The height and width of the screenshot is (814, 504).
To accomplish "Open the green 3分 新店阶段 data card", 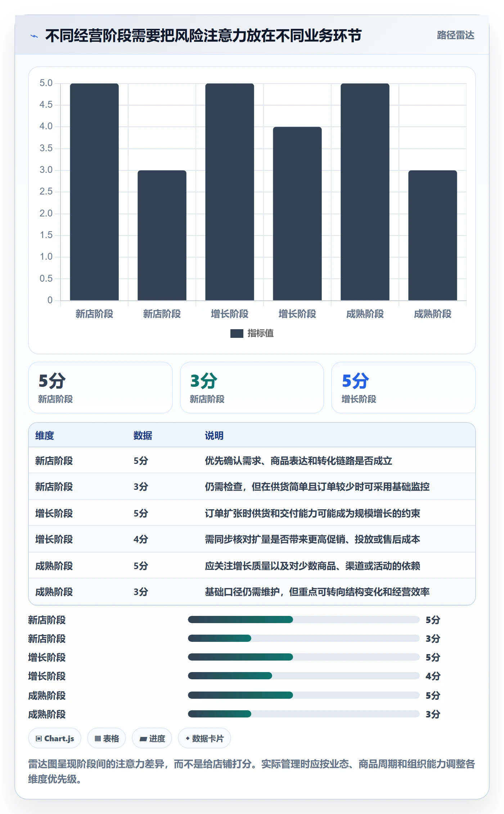I will pos(252,388).
